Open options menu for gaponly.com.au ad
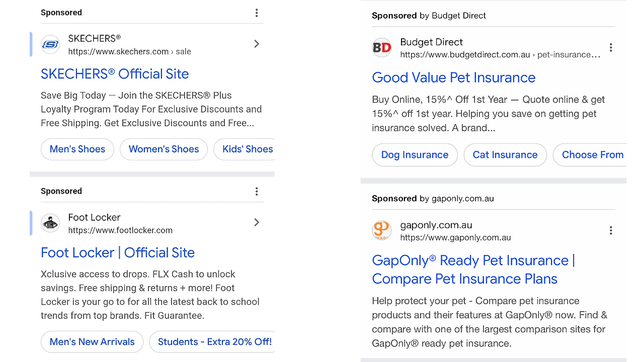This screenshot has height=362, width=644. click(x=611, y=231)
